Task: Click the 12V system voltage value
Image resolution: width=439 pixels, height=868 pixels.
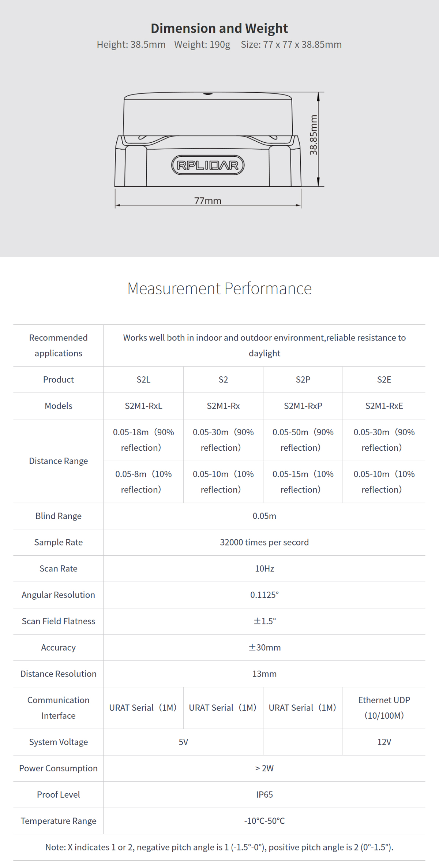Action: [384, 742]
